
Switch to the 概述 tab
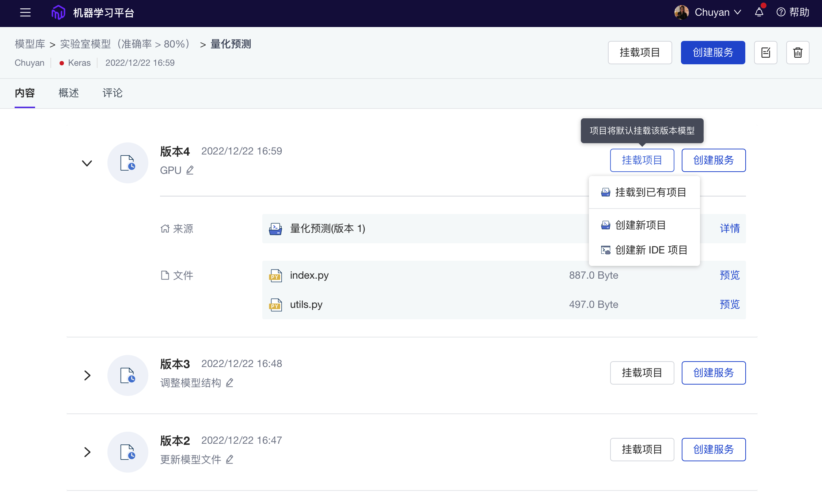pyautogui.click(x=69, y=93)
